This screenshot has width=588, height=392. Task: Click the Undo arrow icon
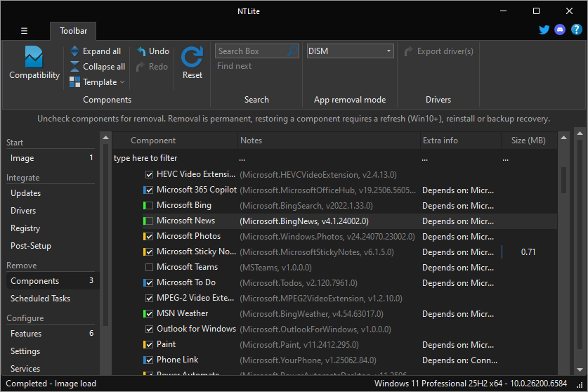click(x=142, y=51)
